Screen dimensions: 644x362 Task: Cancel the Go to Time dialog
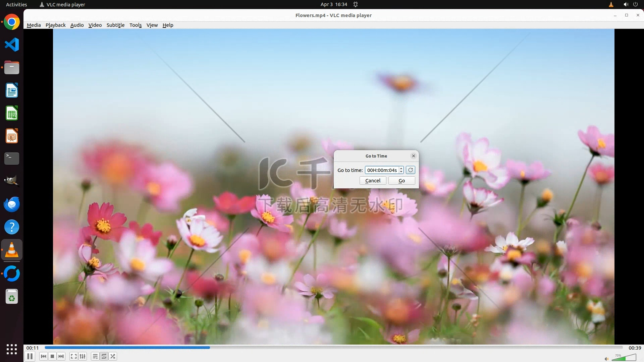click(373, 181)
